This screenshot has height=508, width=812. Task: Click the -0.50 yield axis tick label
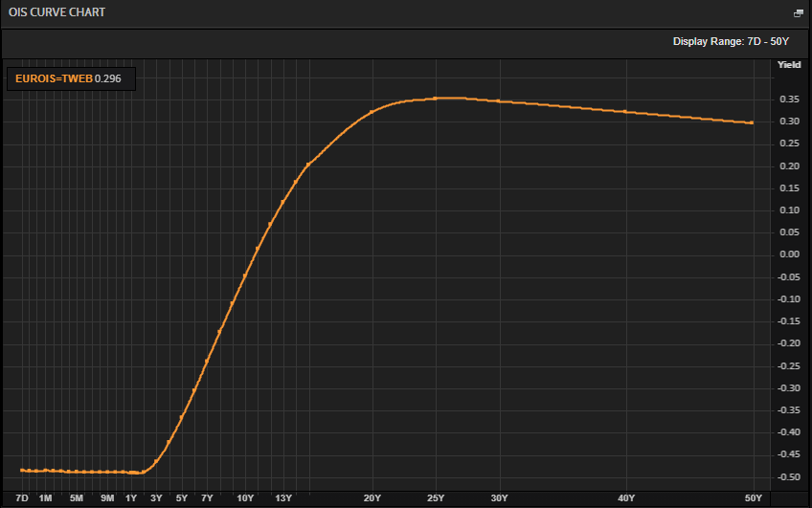tap(788, 477)
